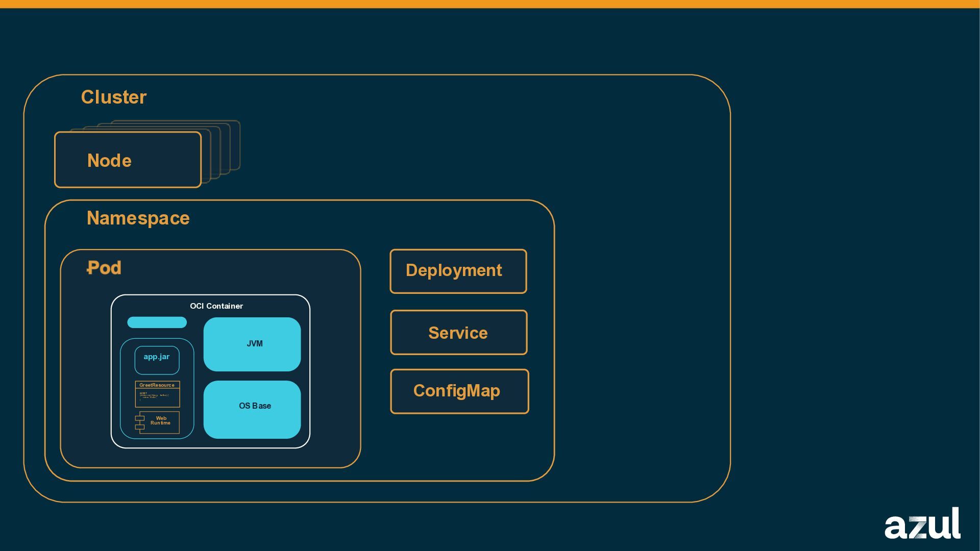Select the rearmost stacked node outline
The width and height of the screenshot is (980, 551).
coord(235,145)
